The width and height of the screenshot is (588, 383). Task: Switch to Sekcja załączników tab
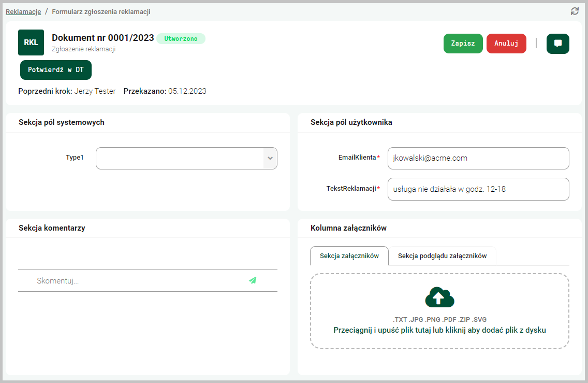coord(349,256)
